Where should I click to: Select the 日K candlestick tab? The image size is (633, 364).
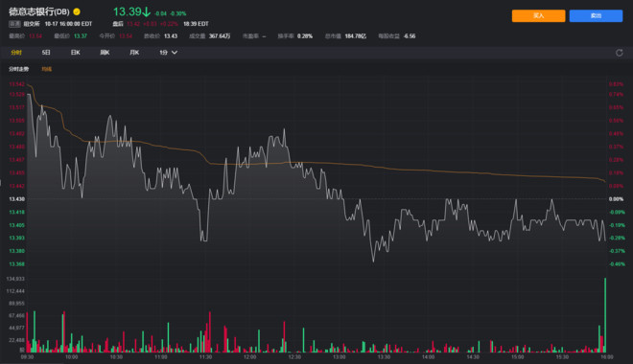click(76, 53)
